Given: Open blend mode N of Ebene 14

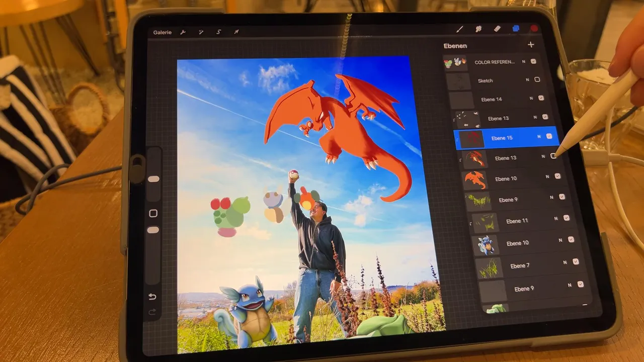Looking at the screenshot, I should 531,99.
